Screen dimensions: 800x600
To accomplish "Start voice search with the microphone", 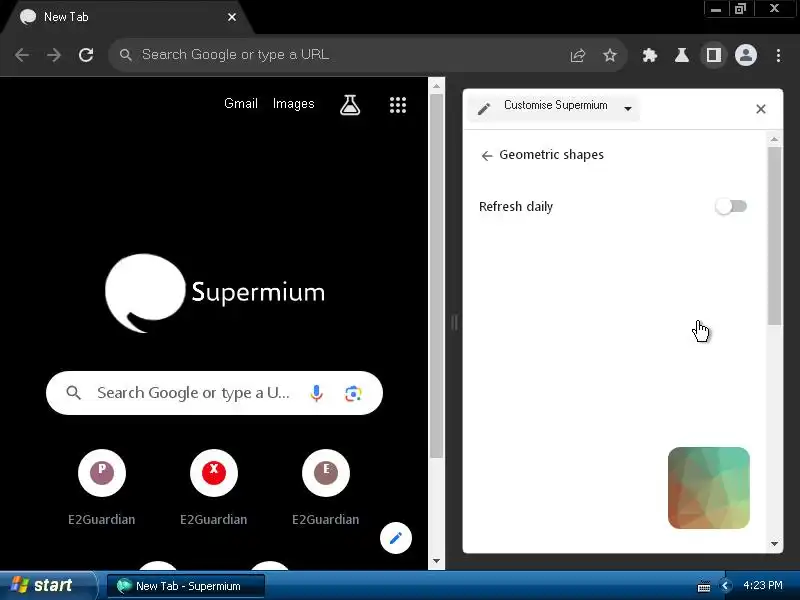I will pos(316,393).
